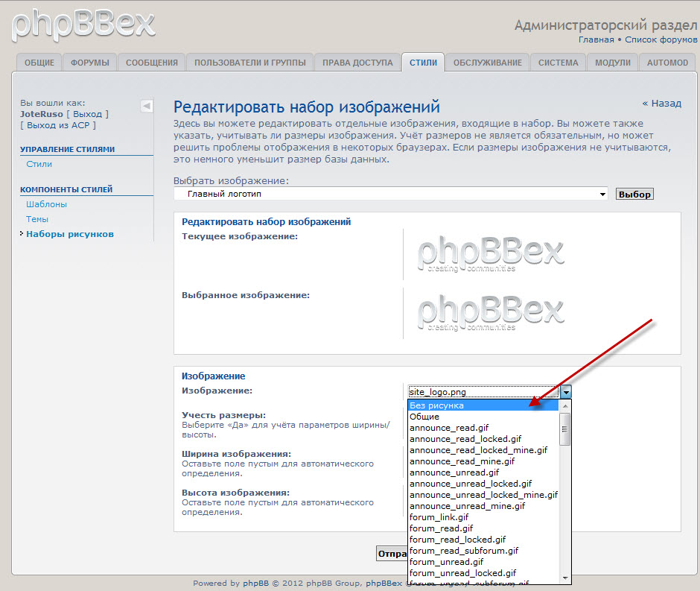Open the image file dropdown arrow

[566, 391]
